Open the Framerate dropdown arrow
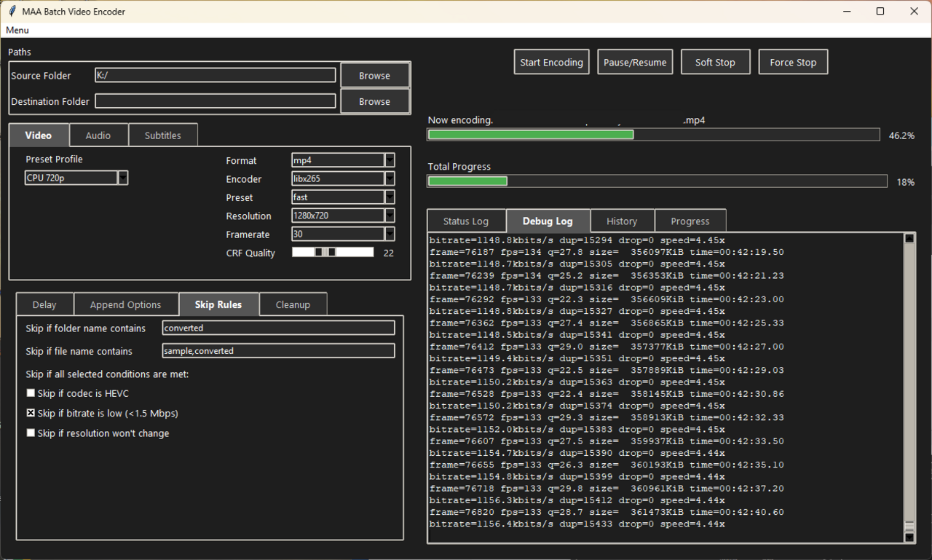Viewport: 932px width, 560px height. click(390, 234)
